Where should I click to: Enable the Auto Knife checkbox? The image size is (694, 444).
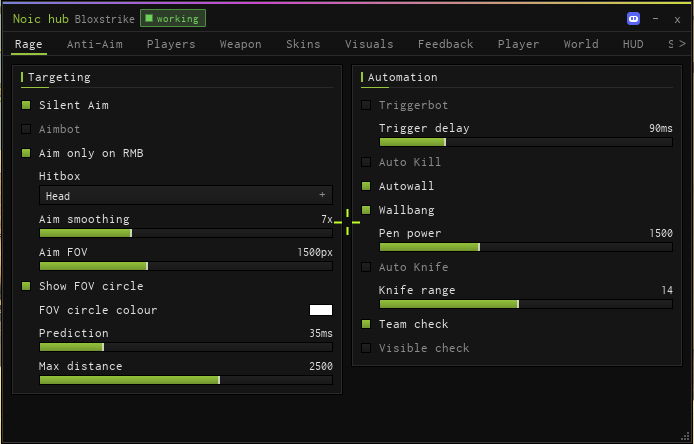(366, 267)
